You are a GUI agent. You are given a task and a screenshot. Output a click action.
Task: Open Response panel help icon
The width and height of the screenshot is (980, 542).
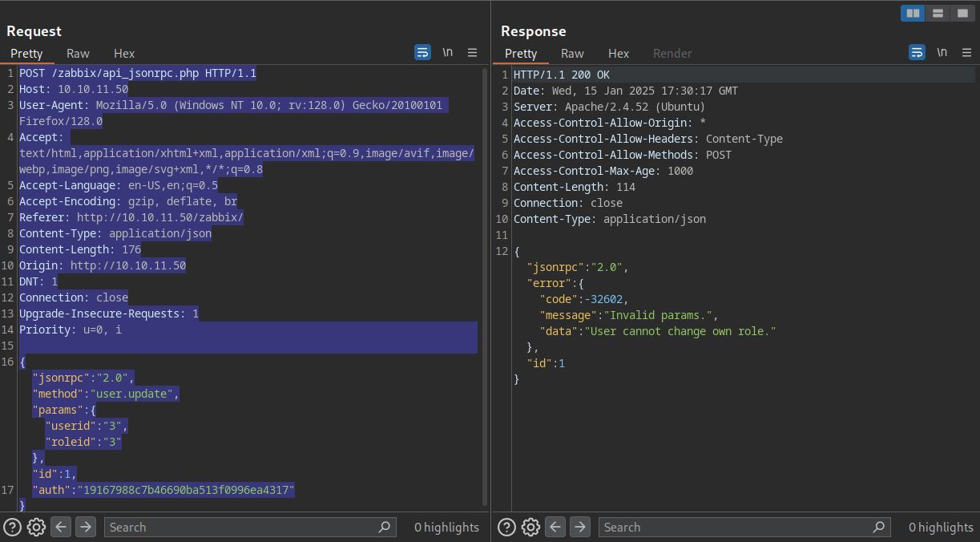[x=506, y=527]
